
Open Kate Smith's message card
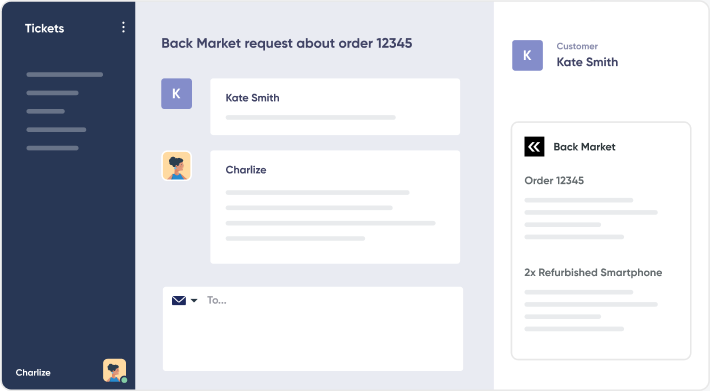coord(335,107)
